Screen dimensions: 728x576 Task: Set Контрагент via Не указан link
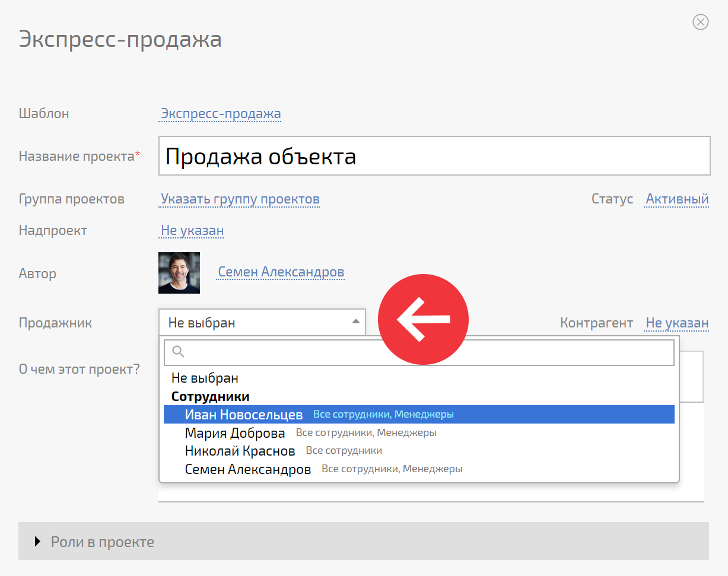(x=677, y=323)
